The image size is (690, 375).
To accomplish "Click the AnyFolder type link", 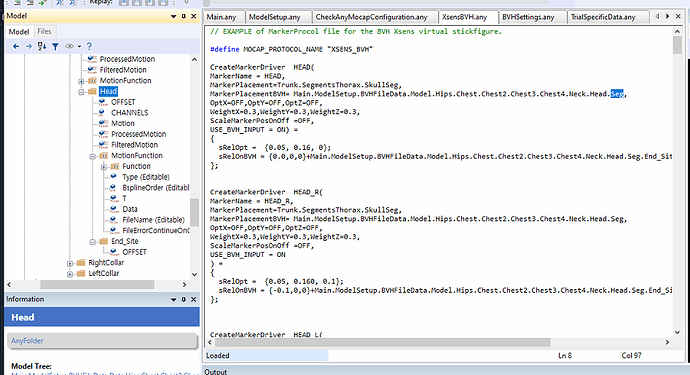I will point(27,341).
